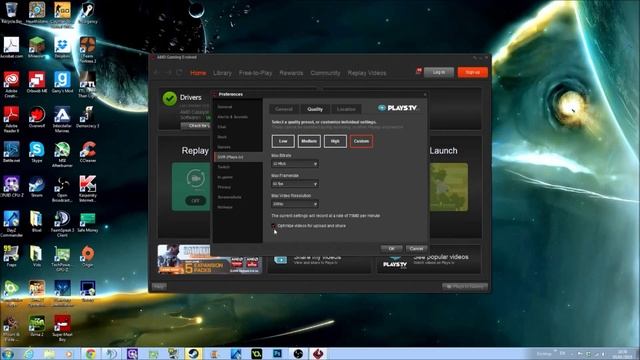Go to the Rewards section
The image size is (640, 360).
[291, 73]
